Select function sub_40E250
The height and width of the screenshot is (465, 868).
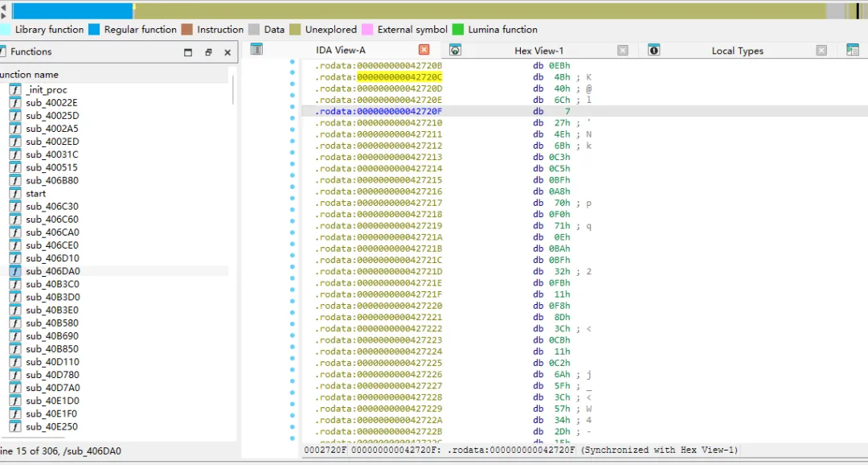point(52,426)
